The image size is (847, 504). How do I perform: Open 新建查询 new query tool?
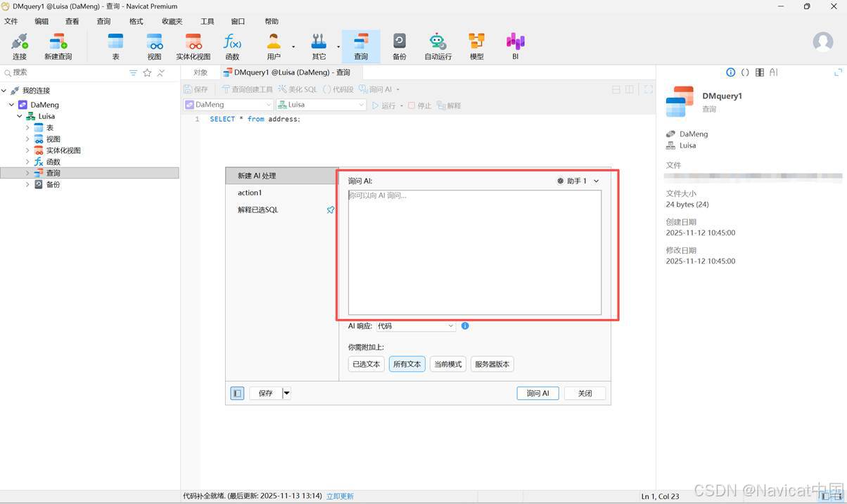[58, 46]
